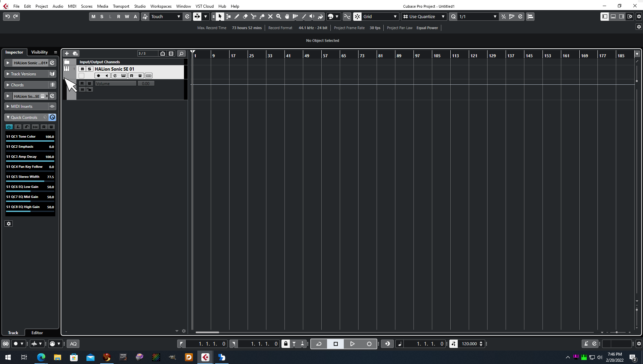Activate the Erase tool
Screen dimensions: 643x364
pos(245,16)
